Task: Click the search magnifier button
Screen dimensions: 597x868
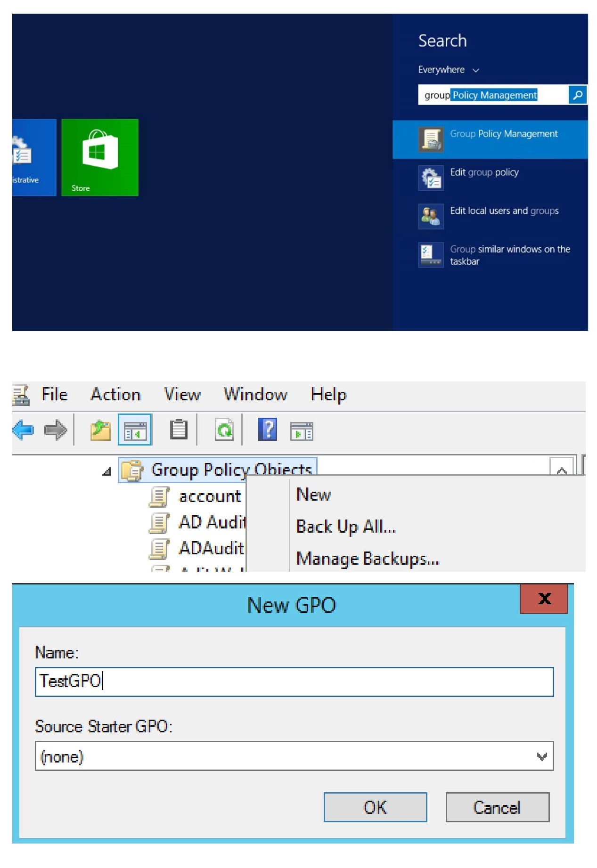Action: 577,95
